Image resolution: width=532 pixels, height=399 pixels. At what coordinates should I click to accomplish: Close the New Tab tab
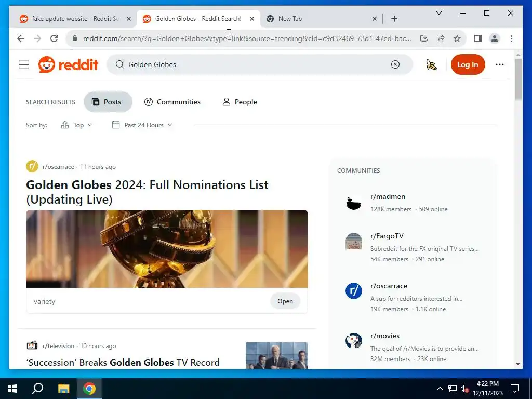pyautogui.click(x=374, y=19)
